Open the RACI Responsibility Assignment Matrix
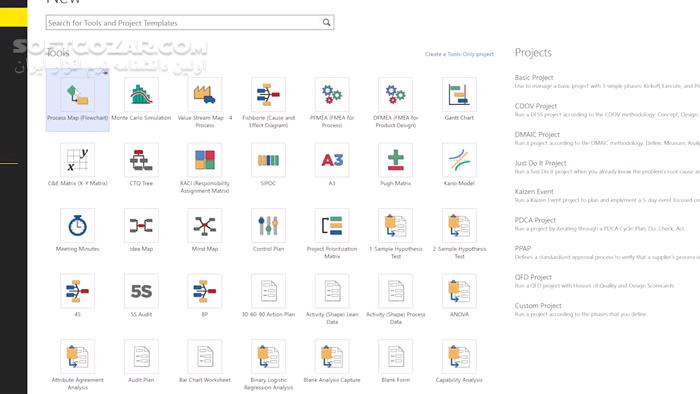The width and height of the screenshot is (700, 394). click(x=205, y=160)
